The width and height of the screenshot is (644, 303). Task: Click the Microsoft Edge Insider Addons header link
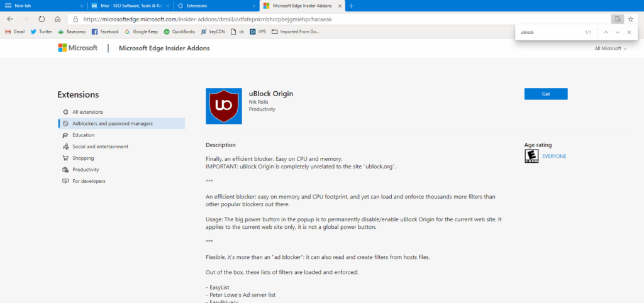(x=164, y=48)
